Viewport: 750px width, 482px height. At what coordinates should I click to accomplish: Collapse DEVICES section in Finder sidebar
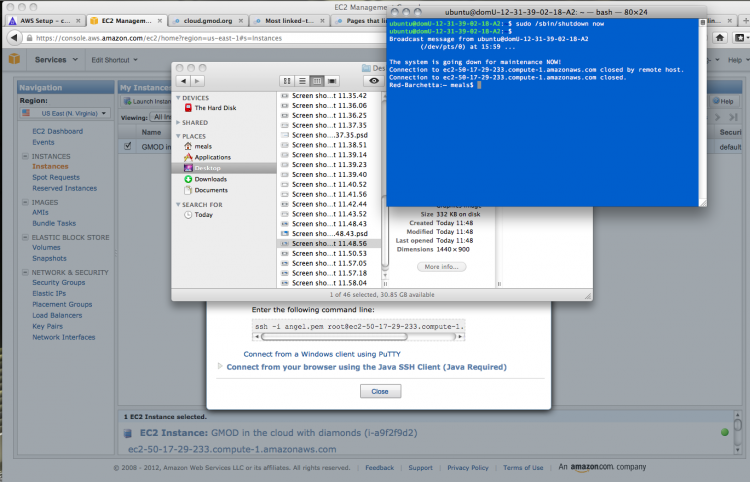coord(178,98)
